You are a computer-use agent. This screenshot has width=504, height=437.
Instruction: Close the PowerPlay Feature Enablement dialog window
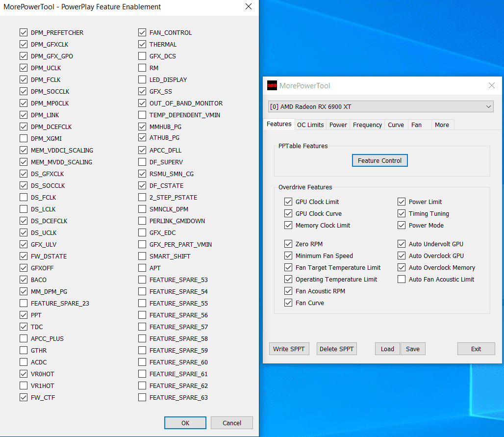coord(249,7)
